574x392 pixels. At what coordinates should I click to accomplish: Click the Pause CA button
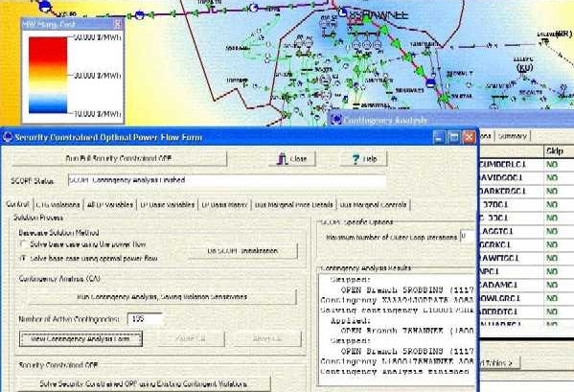(191, 339)
